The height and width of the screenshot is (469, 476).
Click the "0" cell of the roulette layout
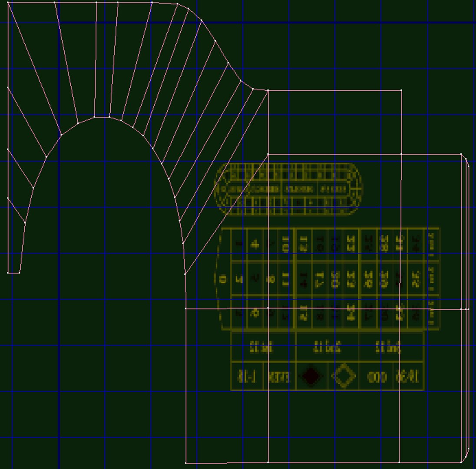click(223, 279)
